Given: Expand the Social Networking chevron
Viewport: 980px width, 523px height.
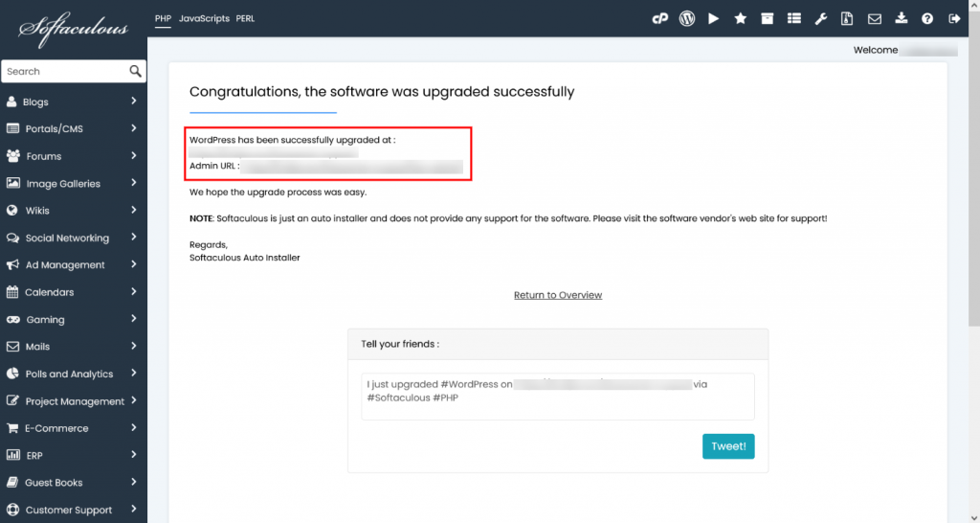Looking at the screenshot, I should (x=134, y=238).
